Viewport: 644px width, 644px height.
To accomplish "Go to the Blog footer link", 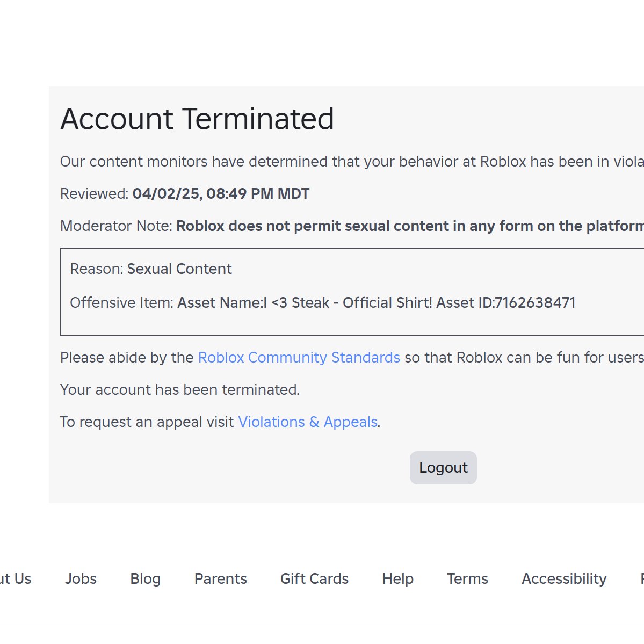I will (145, 578).
